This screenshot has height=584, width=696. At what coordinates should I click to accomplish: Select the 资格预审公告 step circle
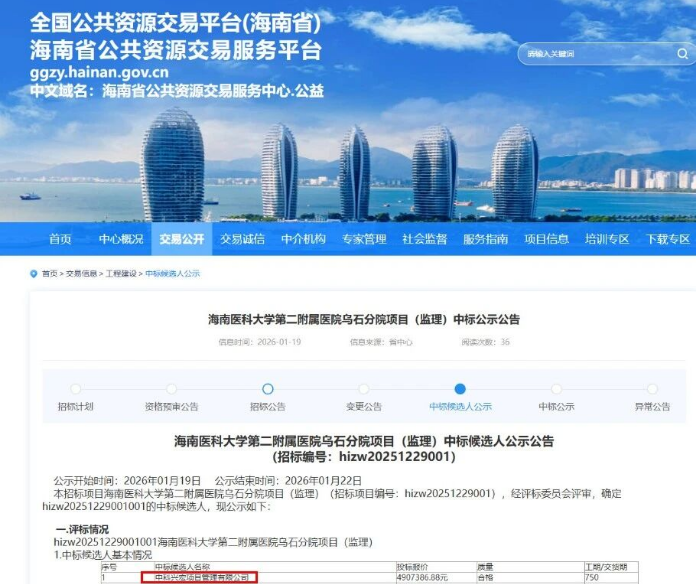pyautogui.click(x=171, y=389)
